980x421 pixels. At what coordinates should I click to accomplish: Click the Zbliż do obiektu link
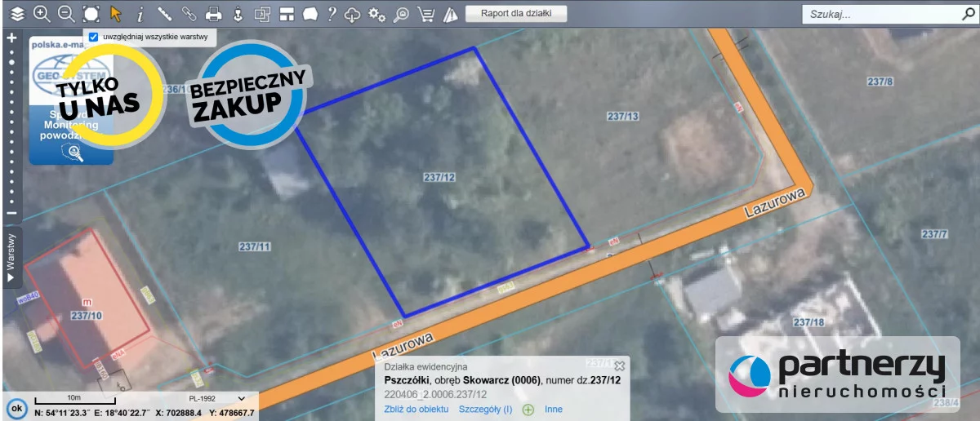point(416,410)
